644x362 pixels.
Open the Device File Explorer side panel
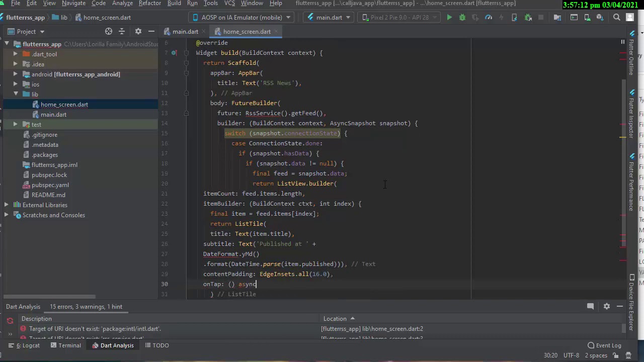pos(631,302)
